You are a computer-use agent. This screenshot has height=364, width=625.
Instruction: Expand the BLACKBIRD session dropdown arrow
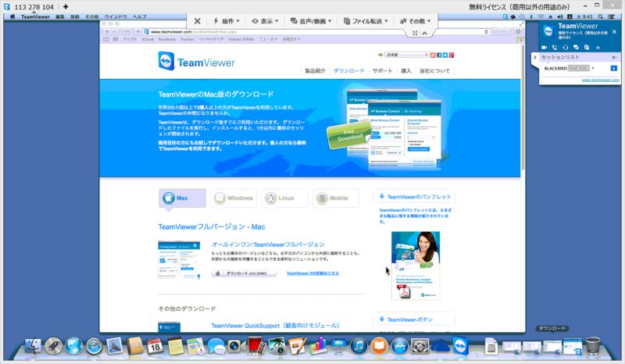[x=593, y=68]
